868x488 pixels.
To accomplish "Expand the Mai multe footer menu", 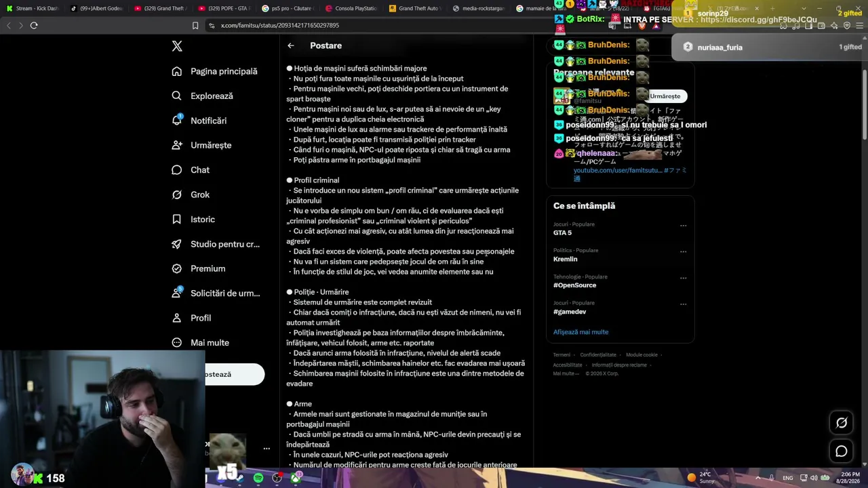I will point(566,373).
